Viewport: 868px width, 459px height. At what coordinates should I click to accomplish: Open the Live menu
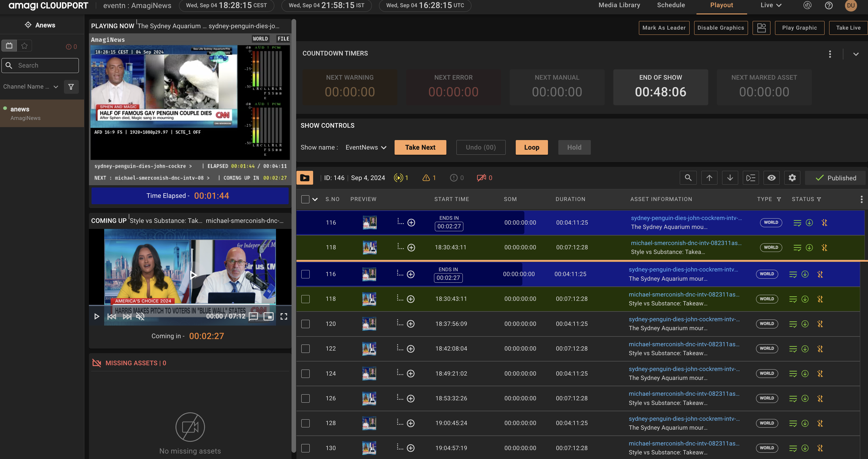[x=770, y=5]
